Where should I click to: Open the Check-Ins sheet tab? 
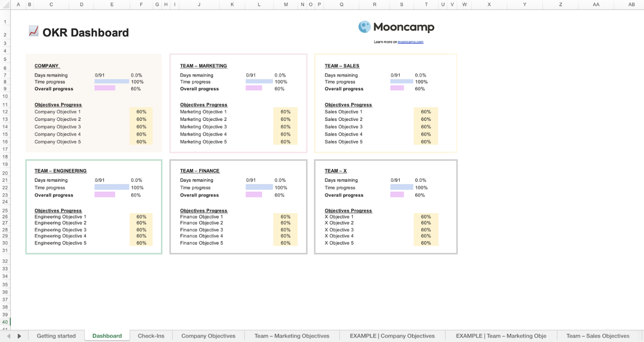[151, 336]
